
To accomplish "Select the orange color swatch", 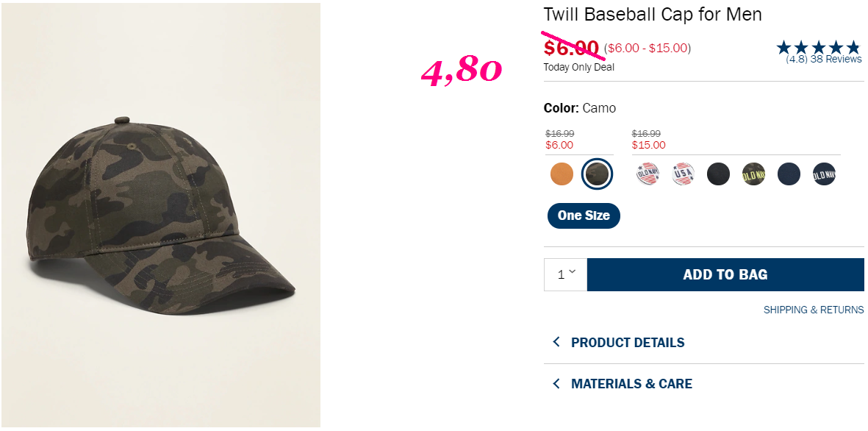I will click(562, 174).
